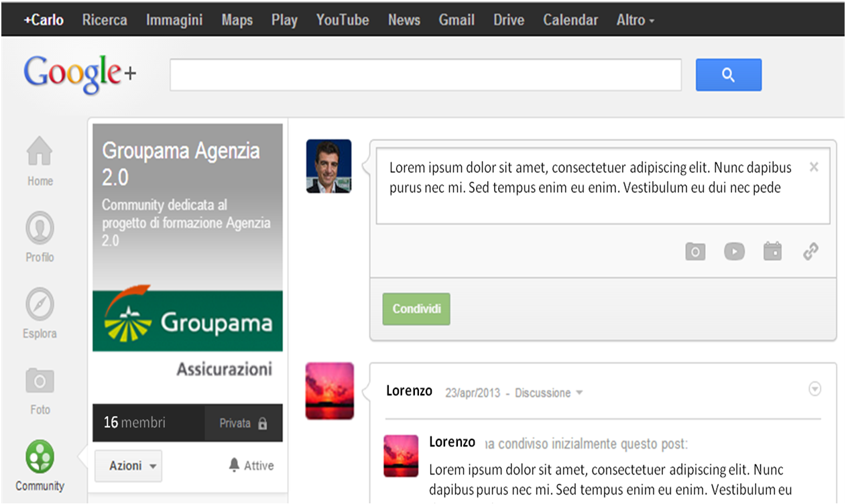This screenshot has width=846, height=504.
Task: Click the Google+ logo
Action: coord(80,74)
